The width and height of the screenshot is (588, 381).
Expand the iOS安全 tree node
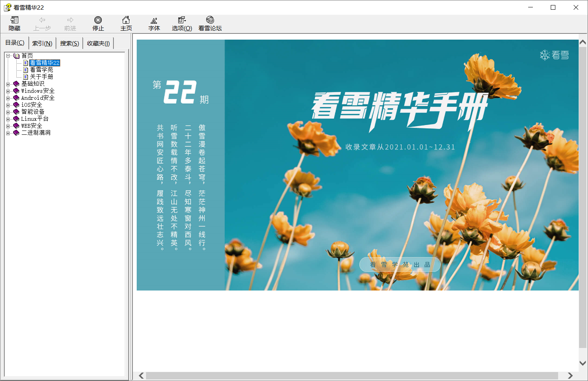(x=8, y=105)
